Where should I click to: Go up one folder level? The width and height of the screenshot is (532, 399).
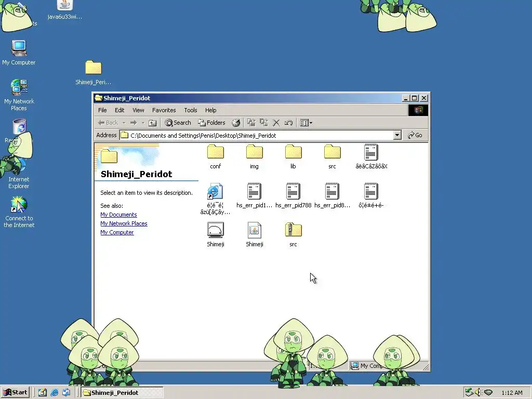[x=153, y=123]
